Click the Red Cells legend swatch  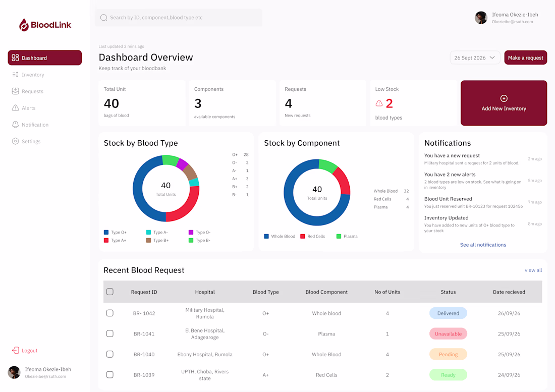303,236
